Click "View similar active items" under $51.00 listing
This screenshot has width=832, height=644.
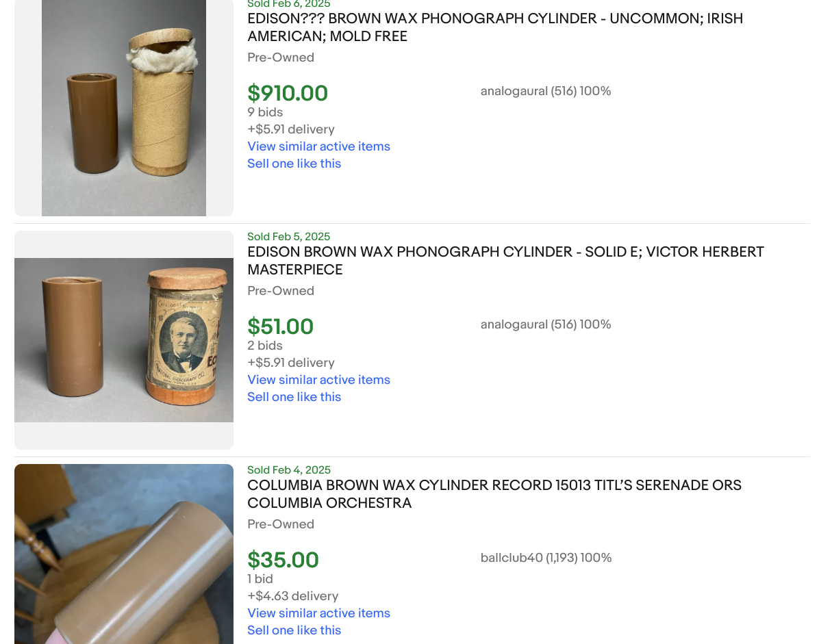point(318,380)
